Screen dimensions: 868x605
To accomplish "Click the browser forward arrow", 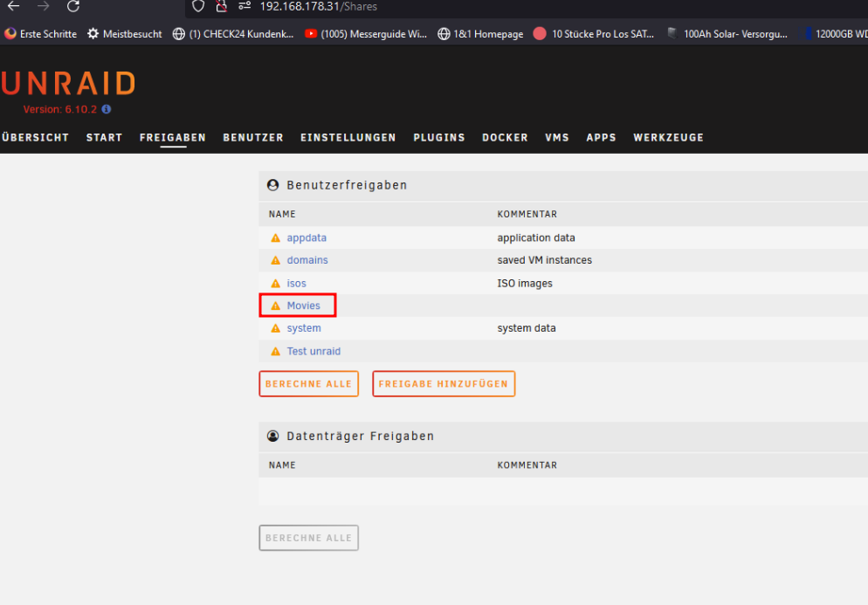I will pyautogui.click(x=43, y=6).
